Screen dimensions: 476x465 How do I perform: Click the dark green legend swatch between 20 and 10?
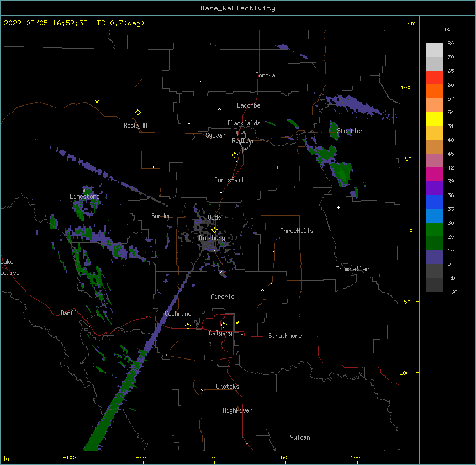tap(434, 244)
